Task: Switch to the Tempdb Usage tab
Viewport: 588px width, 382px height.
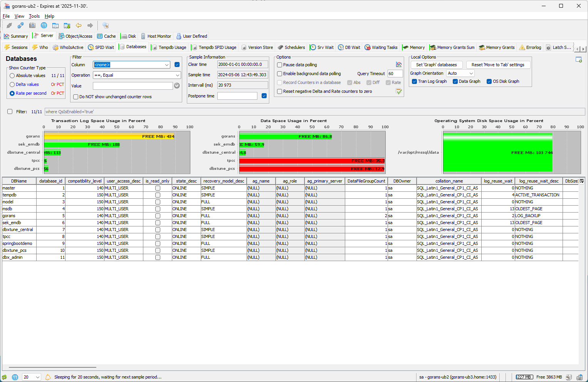Action: click(169, 47)
